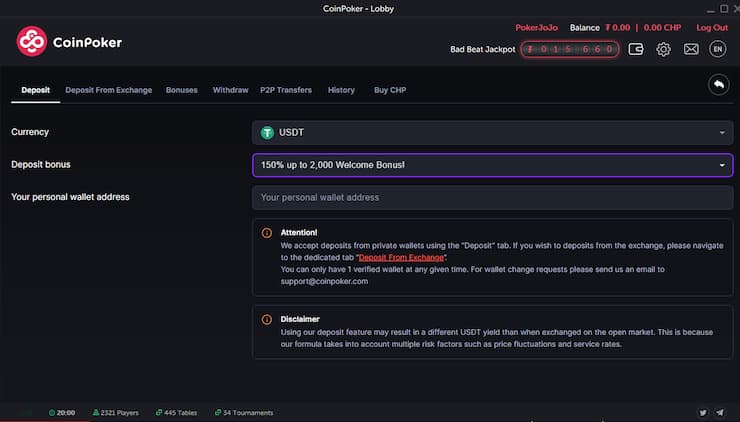Click the Disclaimer info icon
The width and height of the screenshot is (740, 422).
coord(267,320)
